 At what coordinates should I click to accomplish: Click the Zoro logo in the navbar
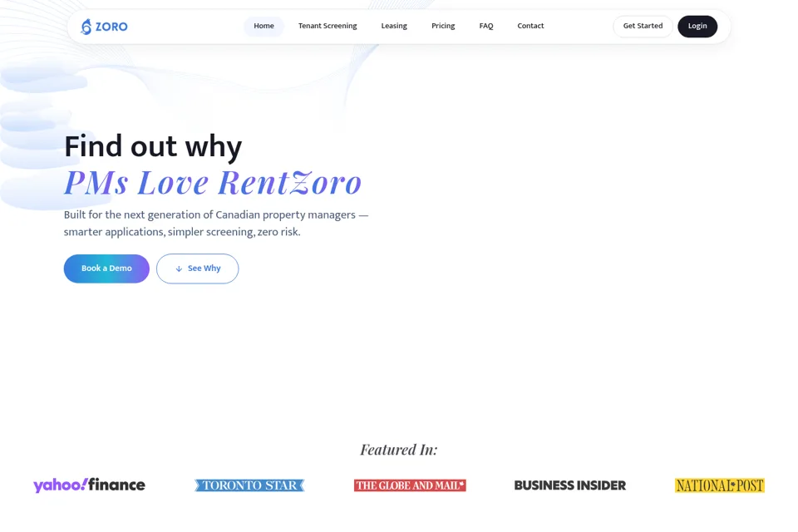click(x=105, y=27)
